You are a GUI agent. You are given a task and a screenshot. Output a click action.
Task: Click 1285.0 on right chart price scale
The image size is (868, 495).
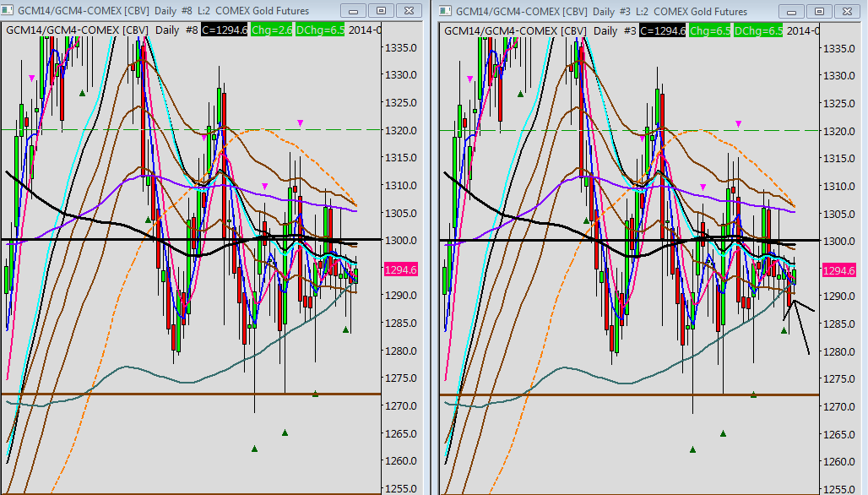(x=840, y=324)
